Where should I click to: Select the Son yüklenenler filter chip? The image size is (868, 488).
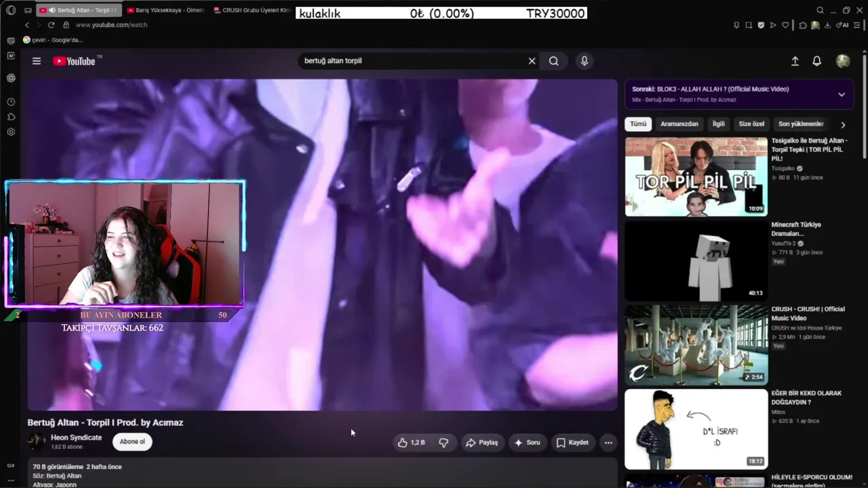click(801, 124)
